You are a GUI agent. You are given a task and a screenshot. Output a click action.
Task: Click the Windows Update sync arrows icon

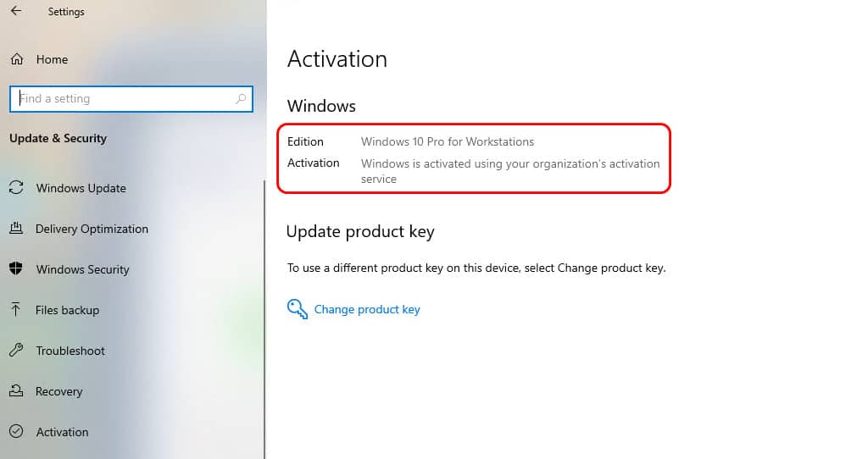[16, 188]
